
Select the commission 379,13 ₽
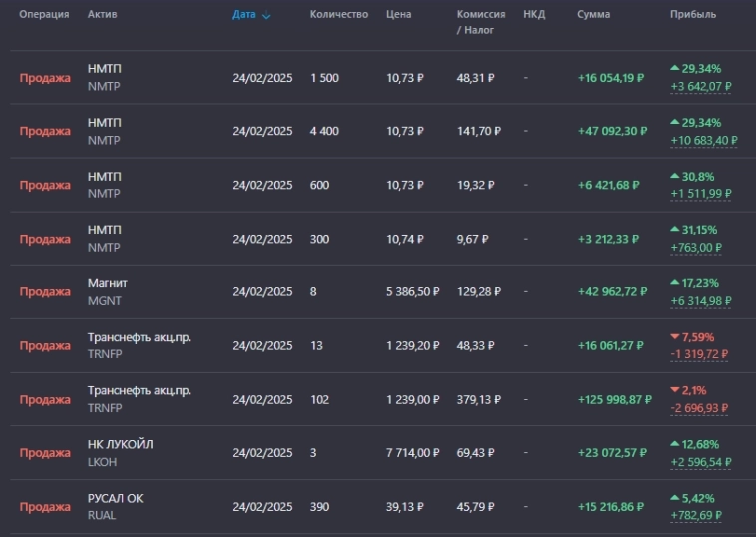pos(479,400)
